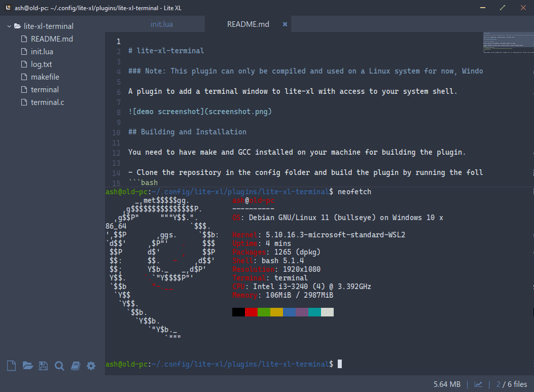This screenshot has width=534, height=392.
Task: Click the 'Shell: bash 5.1.4' line
Action: pos(268,261)
